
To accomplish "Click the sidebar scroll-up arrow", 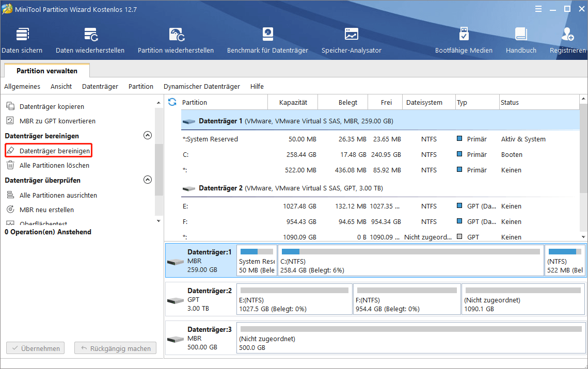I will coord(158,103).
